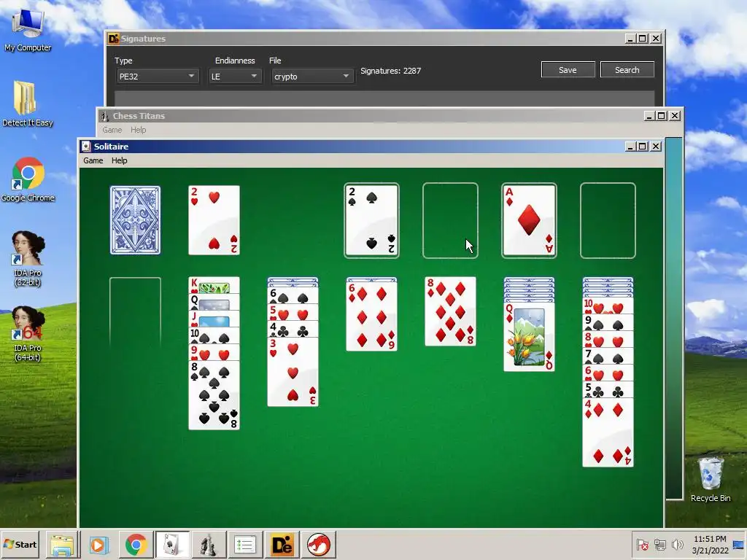This screenshot has height=560, width=747.
Task: Maximize the Solitaire window
Action: point(643,146)
